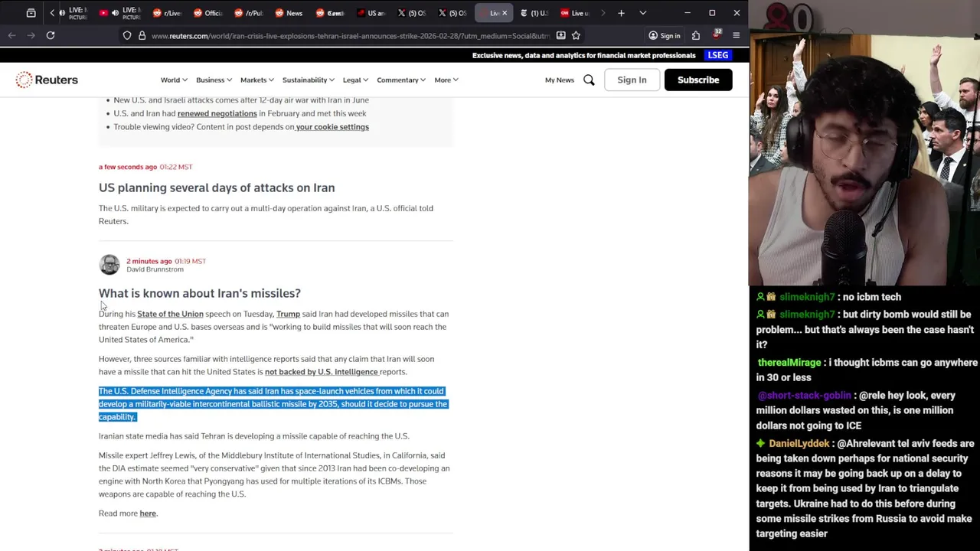Expand the More menu dropdown

[x=446, y=80]
